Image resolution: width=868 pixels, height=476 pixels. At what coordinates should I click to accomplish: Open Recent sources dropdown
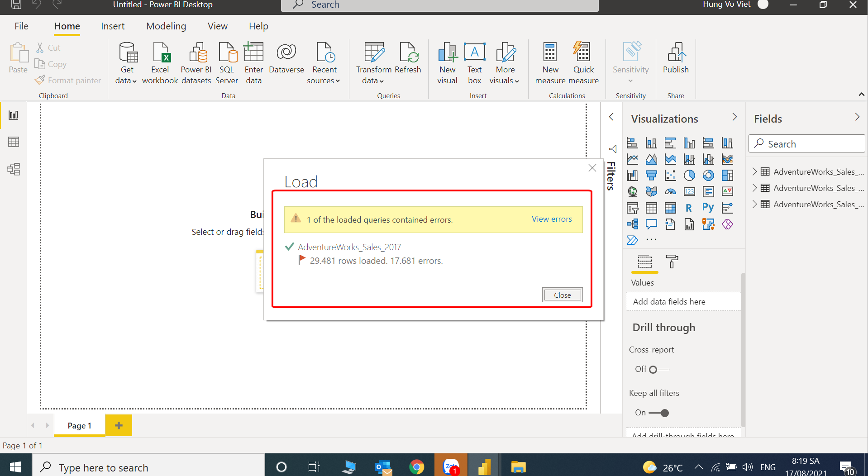click(324, 63)
